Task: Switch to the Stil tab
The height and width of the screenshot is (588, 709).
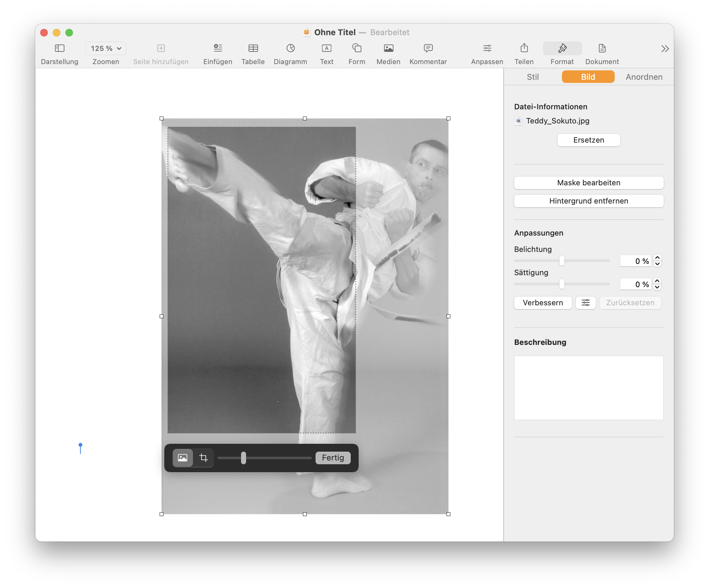Action: pos(533,77)
